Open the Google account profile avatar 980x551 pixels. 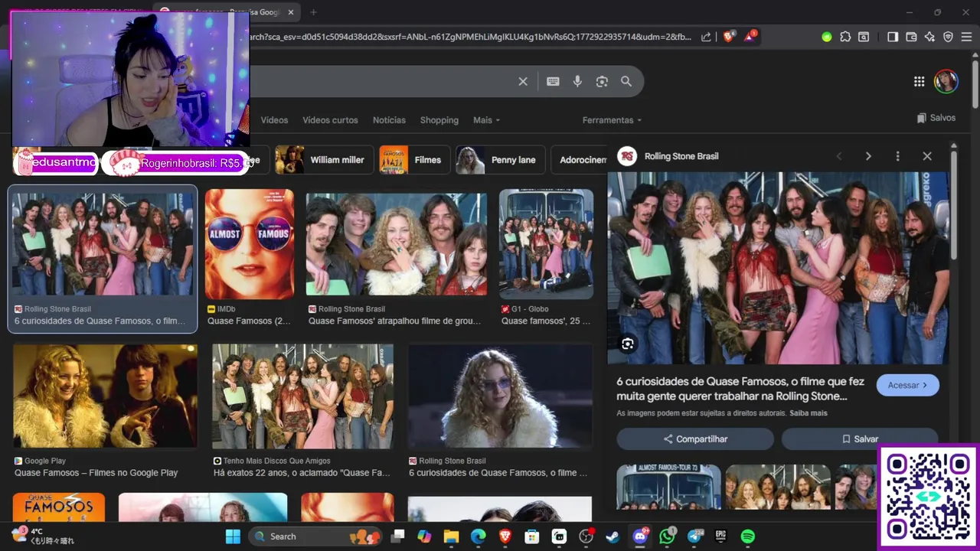tap(946, 82)
